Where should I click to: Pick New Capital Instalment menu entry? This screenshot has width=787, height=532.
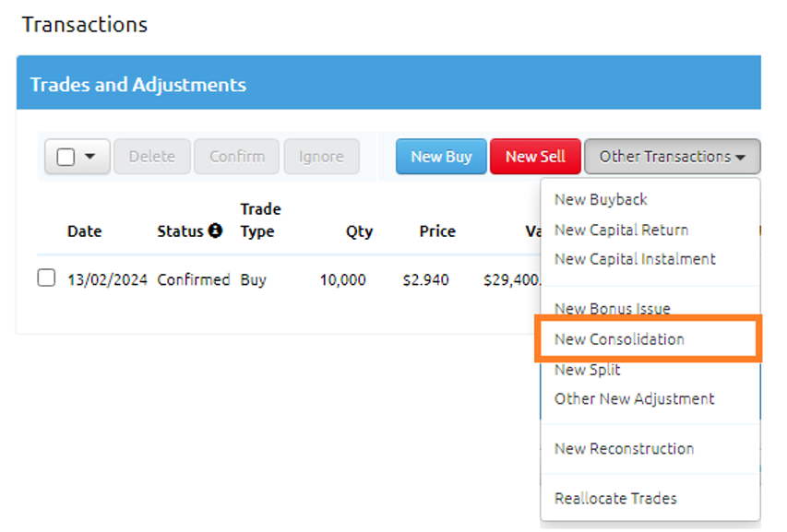pos(635,259)
